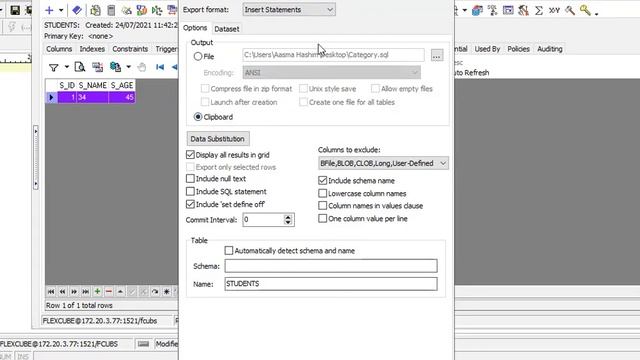Expand the filter funnel dropdown arrow
Screen dimensions: 640x360
pos(67,67)
